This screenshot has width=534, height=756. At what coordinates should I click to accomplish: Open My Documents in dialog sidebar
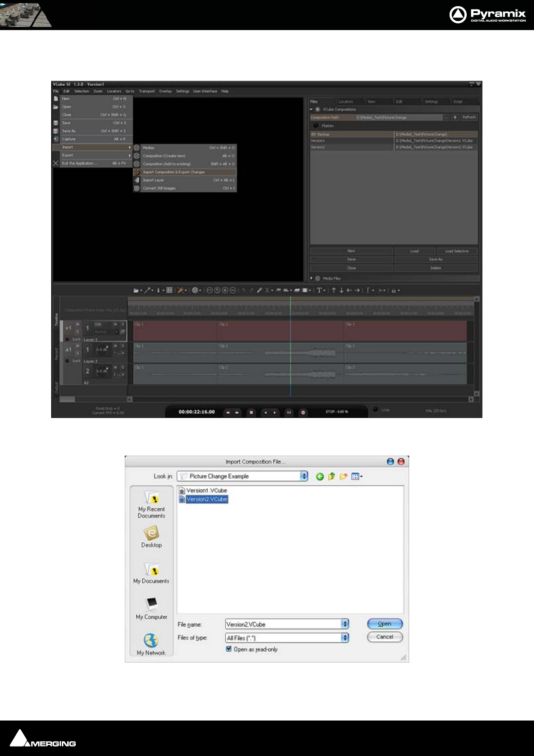151,572
